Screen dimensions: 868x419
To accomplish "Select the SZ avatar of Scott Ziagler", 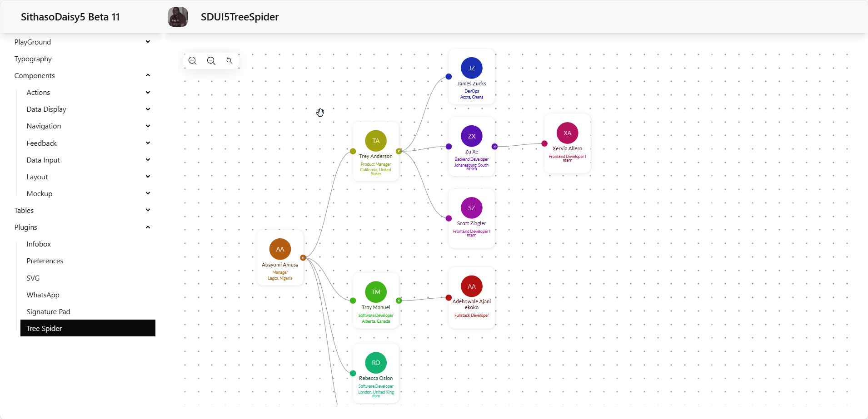I will pyautogui.click(x=472, y=208).
